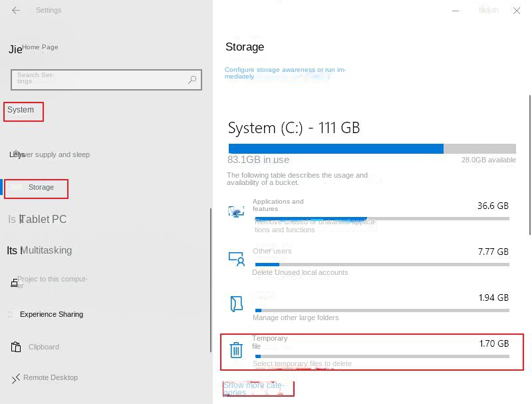Click the Remote Desktop icon in sidebar
This screenshot has height=404, width=532.
(x=15, y=379)
